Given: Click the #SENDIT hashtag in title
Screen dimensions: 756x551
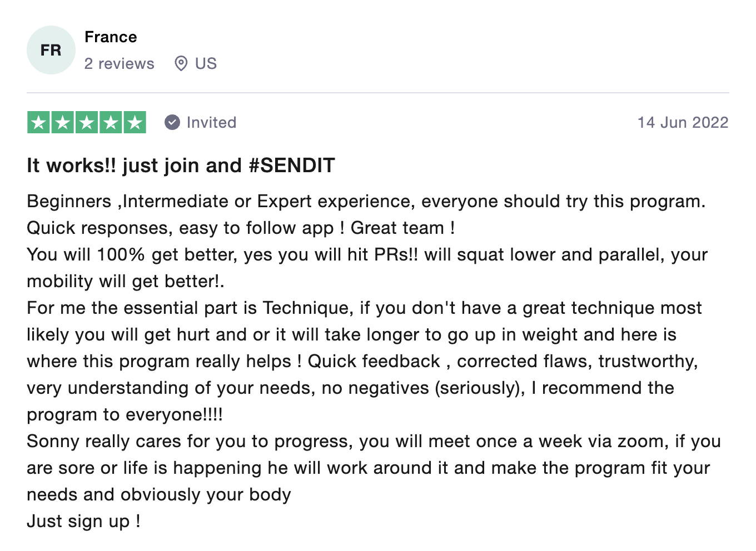Looking at the screenshot, I should pyautogui.click(x=292, y=166).
